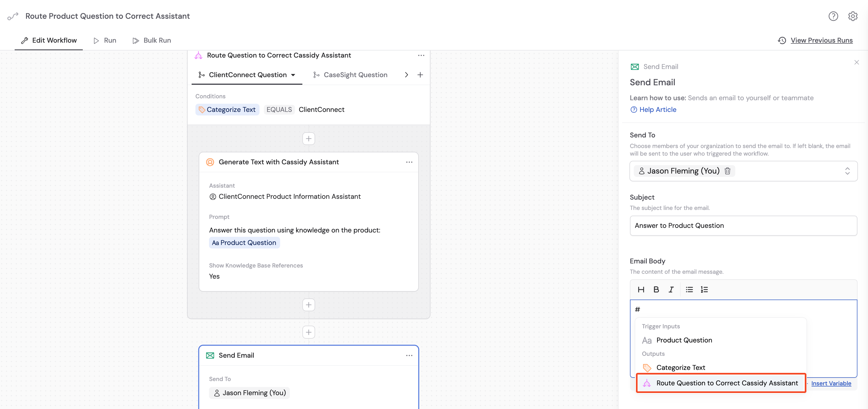Open the help question mark icon
The height and width of the screenshot is (409, 868).
pyautogui.click(x=833, y=16)
